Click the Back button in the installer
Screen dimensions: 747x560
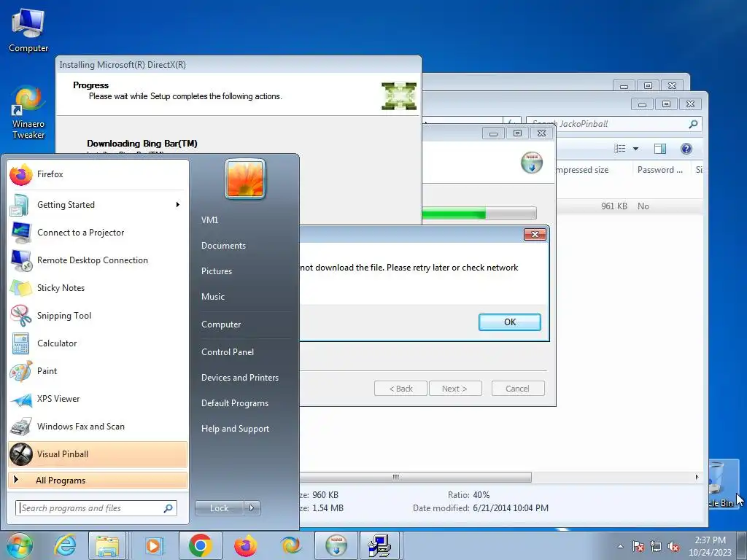pyautogui.click(x=400, y=389)
